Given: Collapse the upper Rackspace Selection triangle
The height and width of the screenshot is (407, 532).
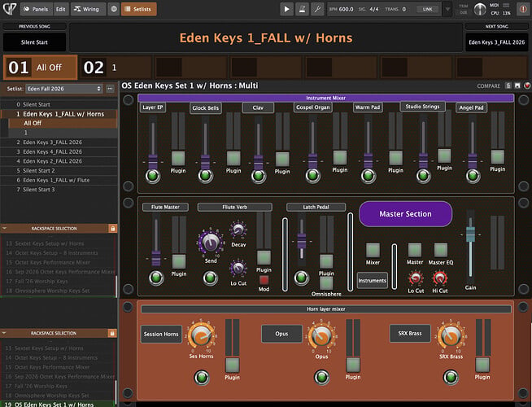Looking at the screenshot, I should point(4,229).
